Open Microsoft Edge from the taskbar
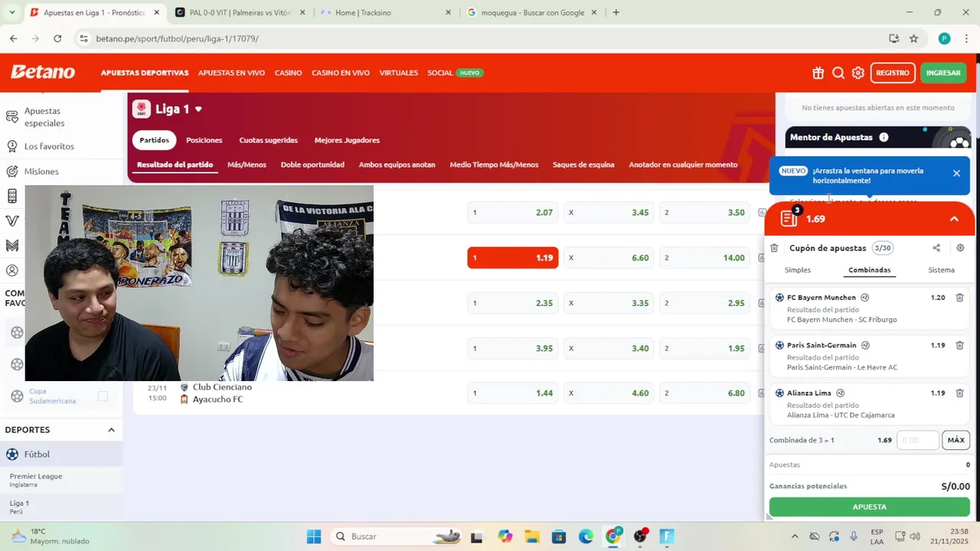 pos(586,536)
